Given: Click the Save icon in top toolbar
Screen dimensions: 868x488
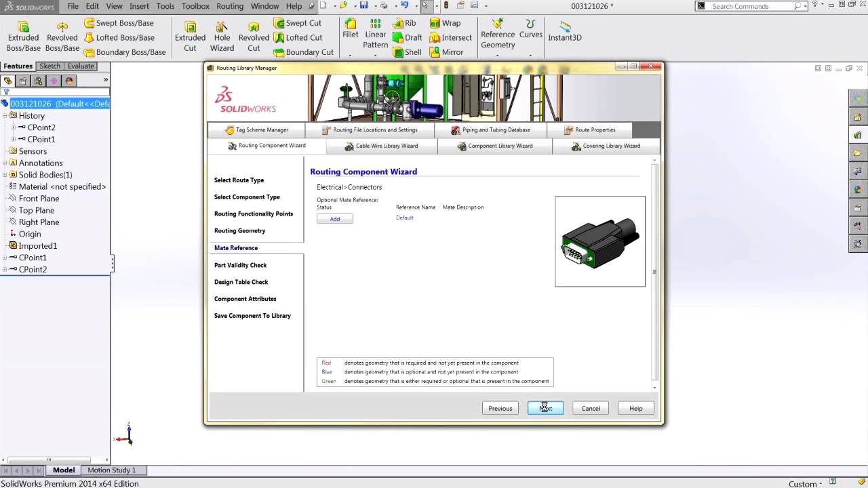Looking at the screenshot, I should (x=363, y=5).
